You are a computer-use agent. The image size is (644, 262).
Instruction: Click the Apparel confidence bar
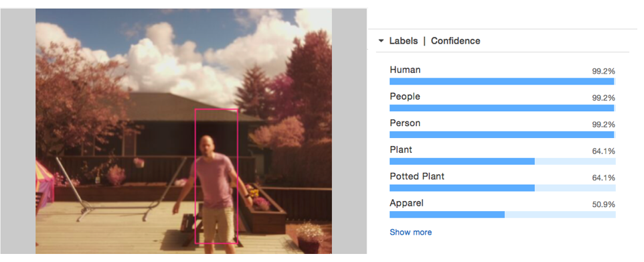pos(502,214)
